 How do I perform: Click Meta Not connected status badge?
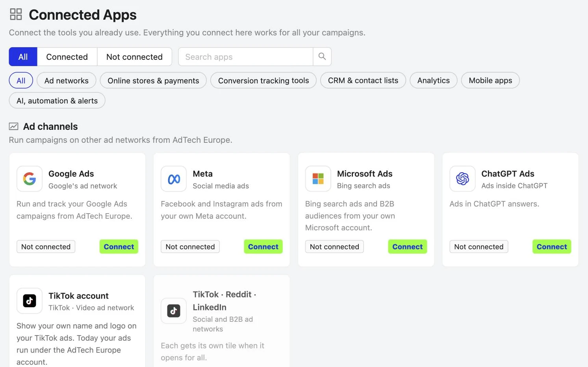click(190, 247)
